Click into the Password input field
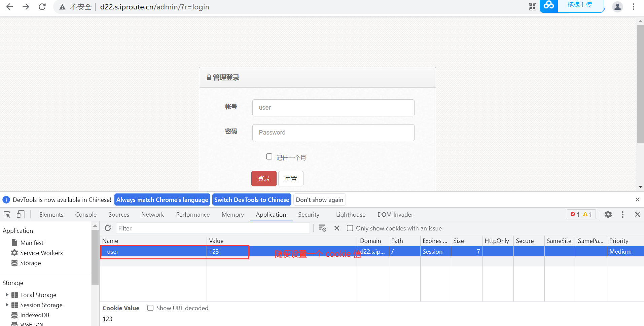Screen dimensions: 644x326 click(x=333, y=133)
